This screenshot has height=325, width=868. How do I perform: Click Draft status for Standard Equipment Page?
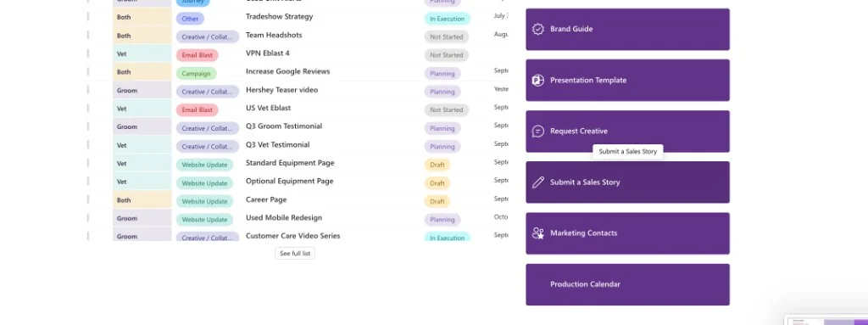(x=437, y=165)
